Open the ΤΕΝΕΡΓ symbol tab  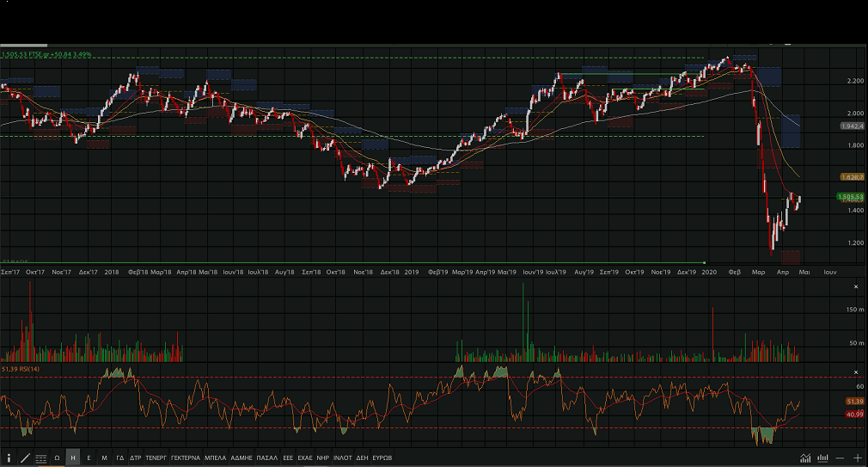pos(156,458)
